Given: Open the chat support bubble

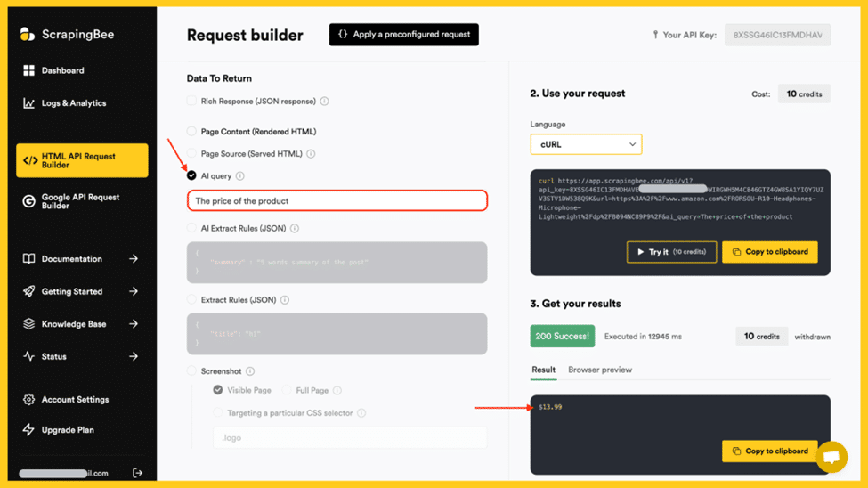Looking at the screenshot, I should (x=831, y=457).
